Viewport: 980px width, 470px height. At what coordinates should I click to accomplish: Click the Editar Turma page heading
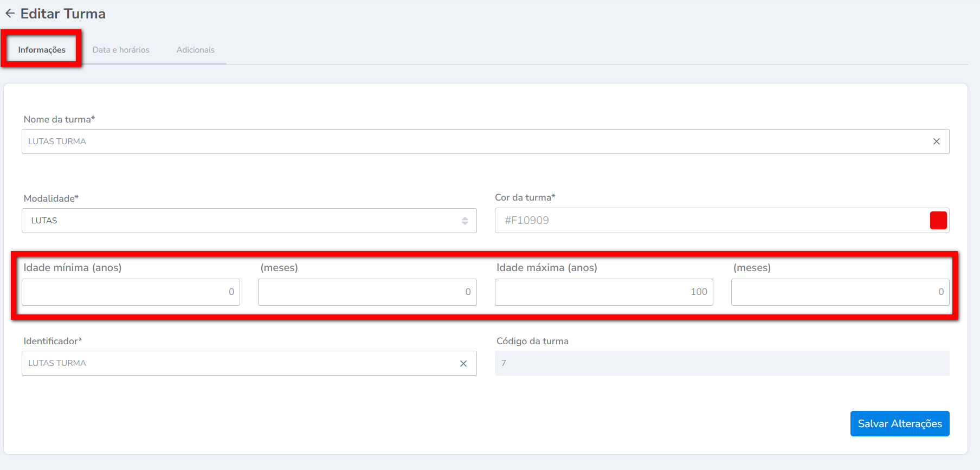point(63,14)
